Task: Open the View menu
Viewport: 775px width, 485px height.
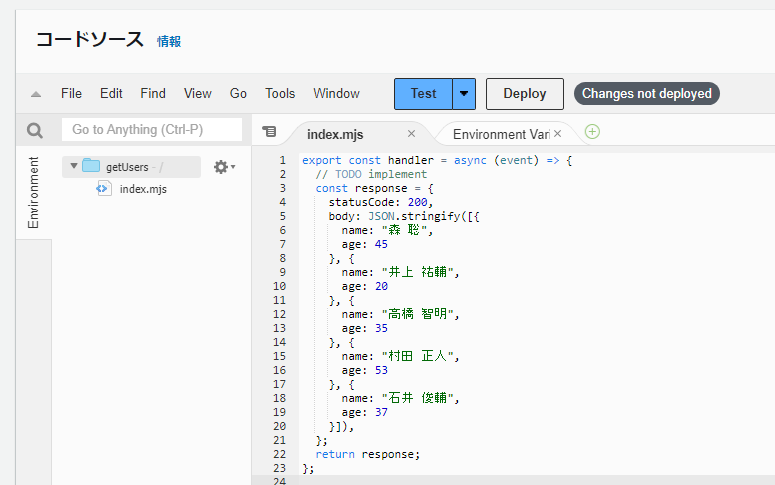Action: click(198, 93)
